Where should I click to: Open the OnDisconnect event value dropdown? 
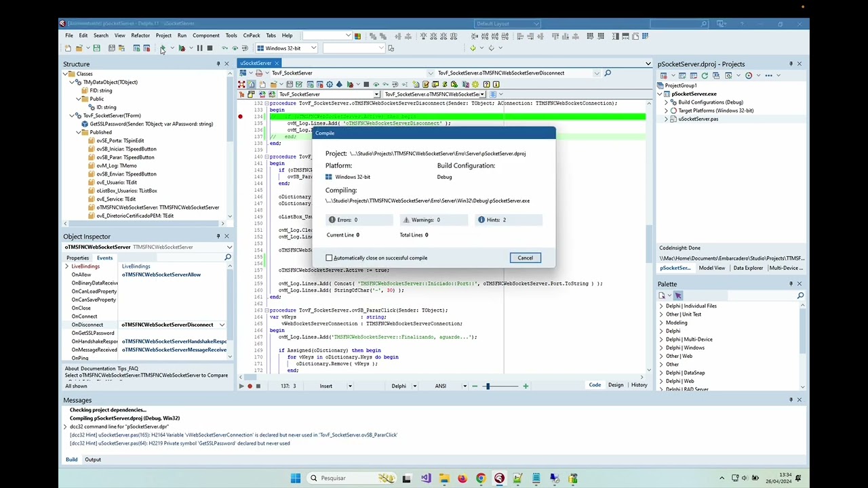pyautogui.click(x=222, y=325)
